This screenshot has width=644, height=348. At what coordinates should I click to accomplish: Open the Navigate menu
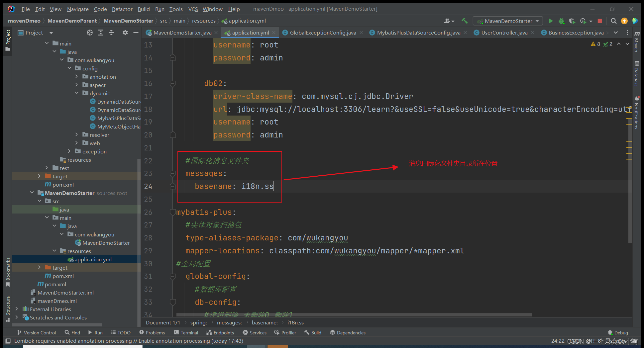77,9
